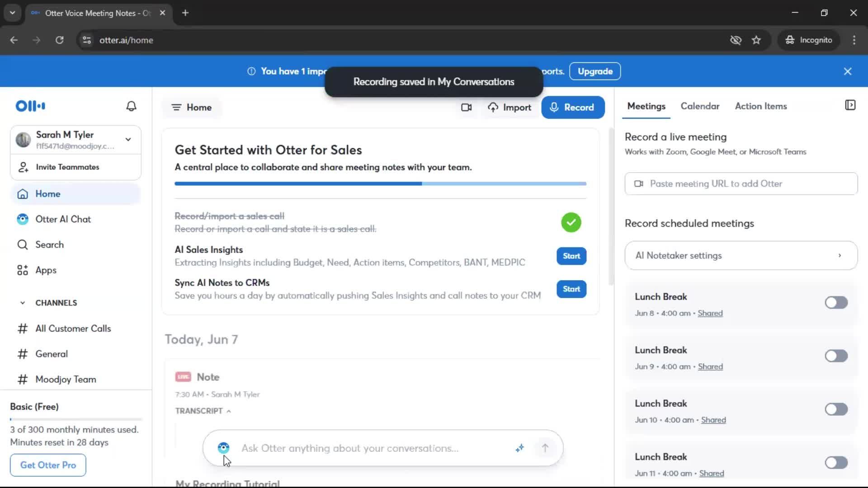Click the Otter logo
Viewport: 868px width, 488px height.
(30, 106)
